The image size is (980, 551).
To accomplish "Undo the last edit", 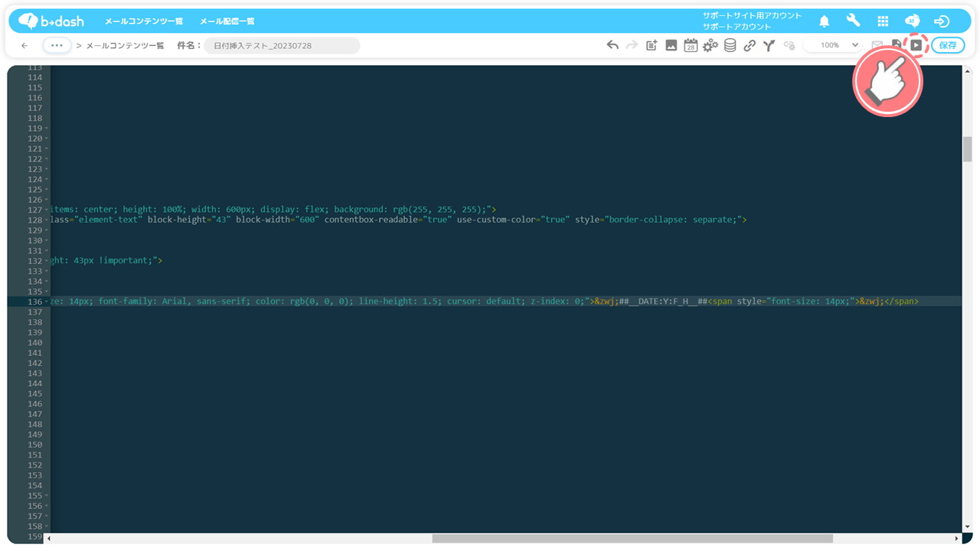I will pos(612,45).
